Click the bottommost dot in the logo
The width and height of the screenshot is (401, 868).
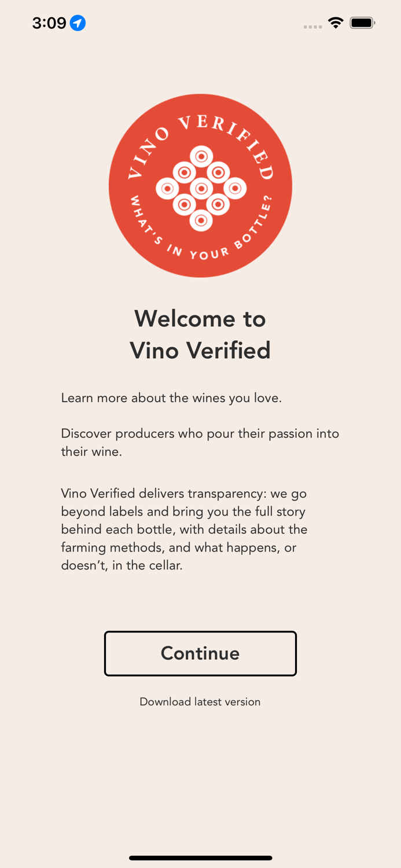[200, 219]
